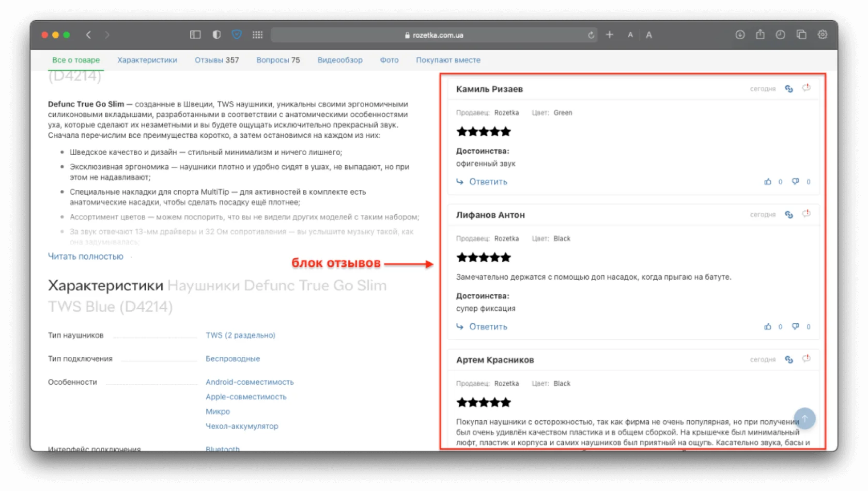Click the bold Defunc True Go Slim text
Image resolution: width=868 pixels, height=491 pixels.
(86, 104)
